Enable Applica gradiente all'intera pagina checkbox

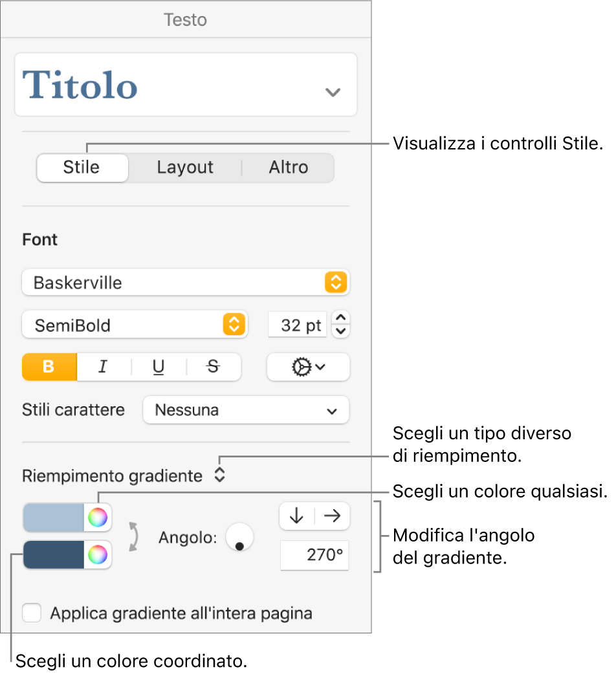click(32, 613)
